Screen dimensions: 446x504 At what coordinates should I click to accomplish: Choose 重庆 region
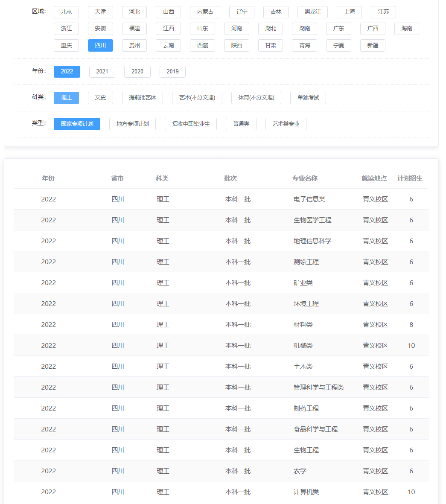point(66,46)
